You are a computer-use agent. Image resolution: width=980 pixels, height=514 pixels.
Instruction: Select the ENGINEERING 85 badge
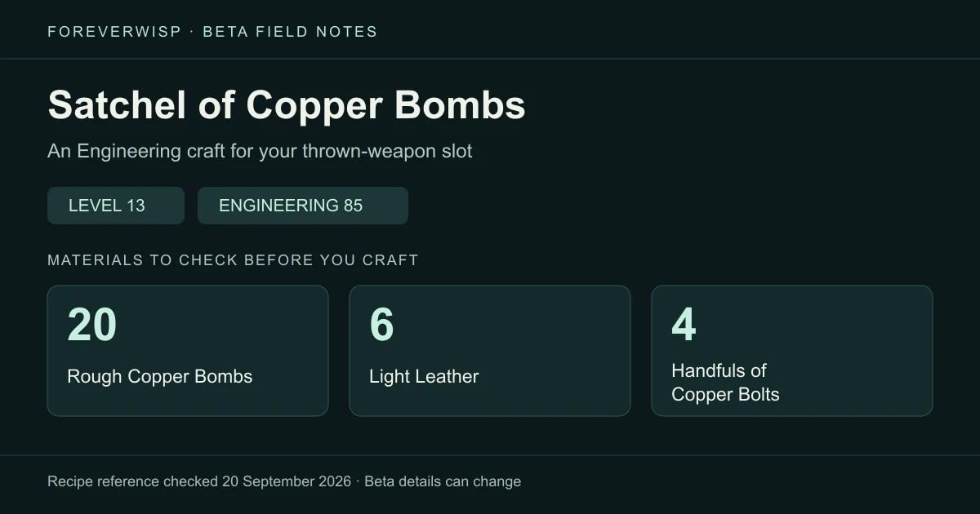pos(303,206)
